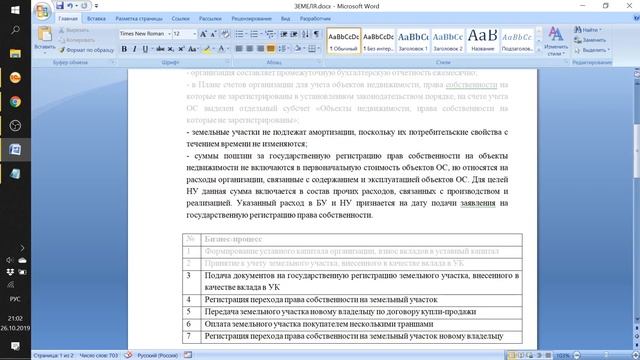
Task: Click spelling check icon in status bar
Action: tap(128, 355)
